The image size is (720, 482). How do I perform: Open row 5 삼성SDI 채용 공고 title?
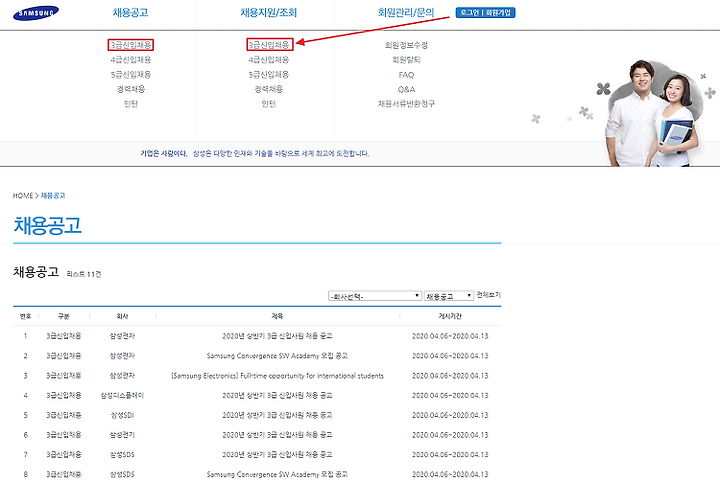[x=277, y=415]
